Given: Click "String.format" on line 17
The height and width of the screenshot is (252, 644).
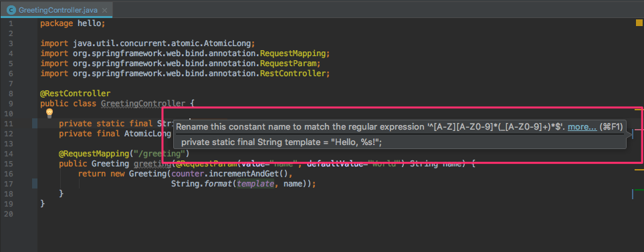Looking at the screenshot, I should 202,184.
